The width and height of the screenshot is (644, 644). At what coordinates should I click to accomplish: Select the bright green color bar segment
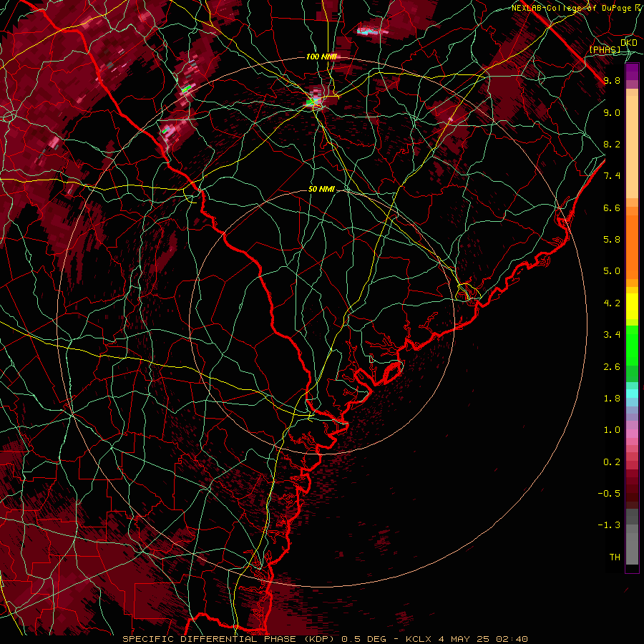pos(632,345)
